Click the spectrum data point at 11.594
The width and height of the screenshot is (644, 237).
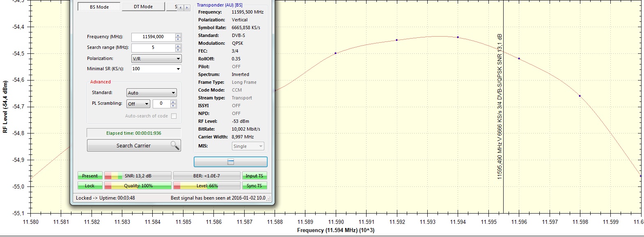458,37
